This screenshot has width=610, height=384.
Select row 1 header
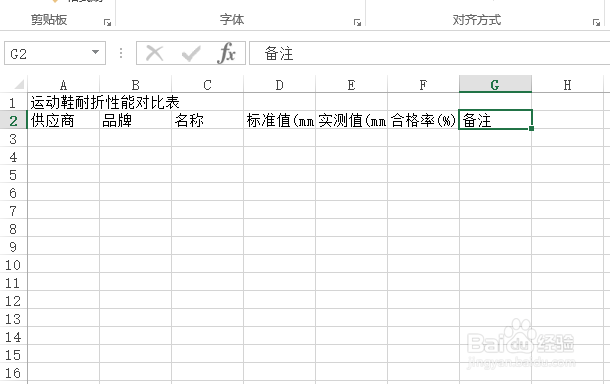13,103
